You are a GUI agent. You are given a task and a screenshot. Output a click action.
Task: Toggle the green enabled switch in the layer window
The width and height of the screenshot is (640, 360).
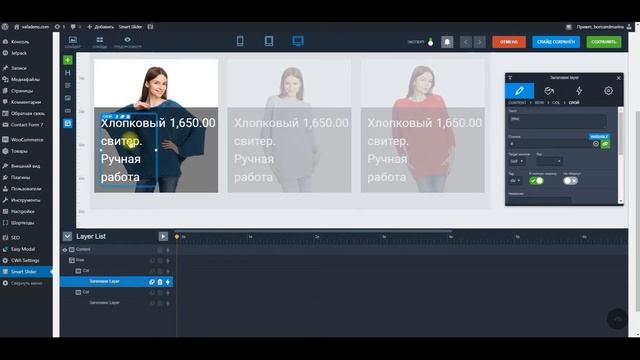click(536, 180)
